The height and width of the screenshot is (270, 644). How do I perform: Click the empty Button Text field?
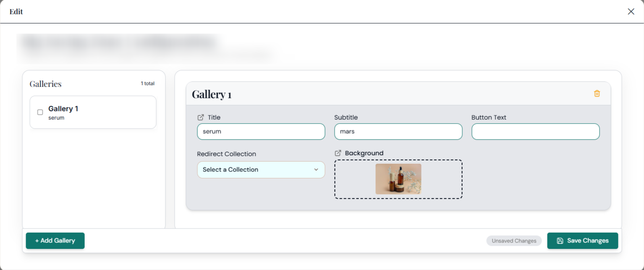535,131
